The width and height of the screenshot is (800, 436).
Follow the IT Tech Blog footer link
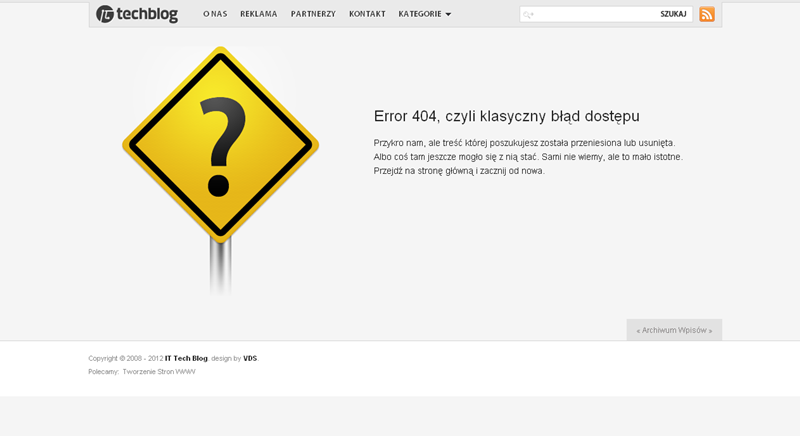coord(186,358)
